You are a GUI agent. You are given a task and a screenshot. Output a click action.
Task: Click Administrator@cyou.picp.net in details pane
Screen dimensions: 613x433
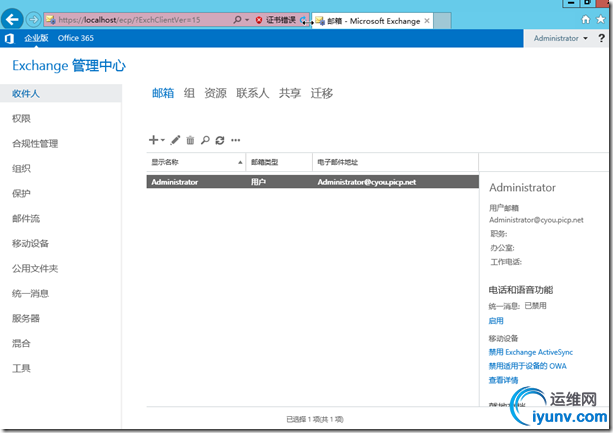click(536, 220)
